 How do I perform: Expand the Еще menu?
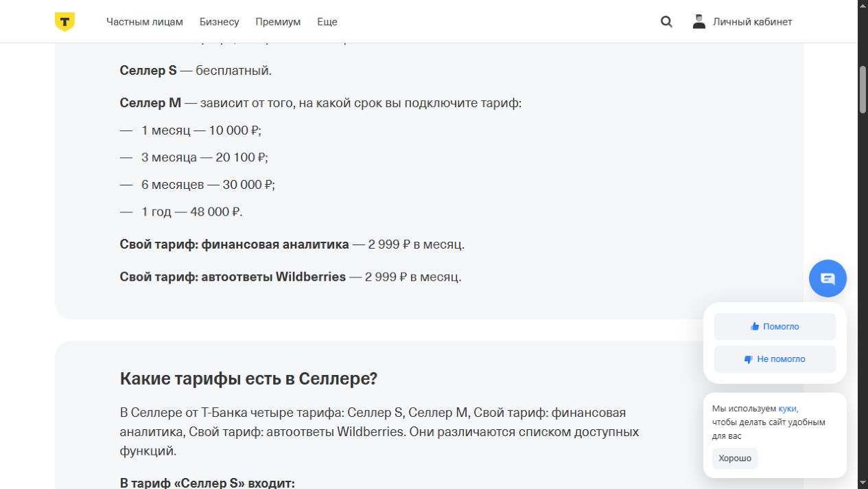point(327,22)
